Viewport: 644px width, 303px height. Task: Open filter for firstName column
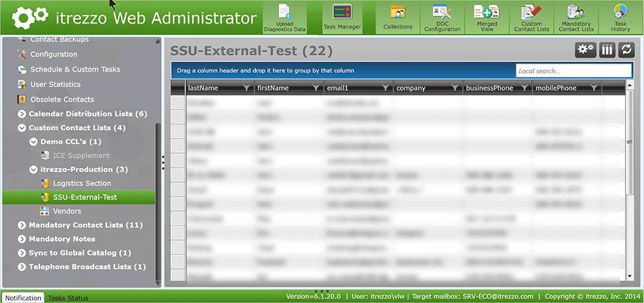316,88
